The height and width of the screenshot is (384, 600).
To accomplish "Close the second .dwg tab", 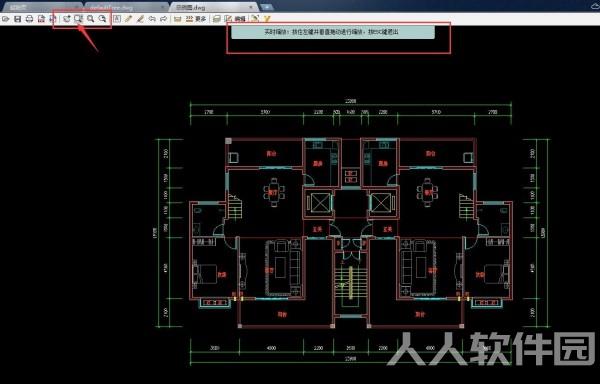I will 164,7.
